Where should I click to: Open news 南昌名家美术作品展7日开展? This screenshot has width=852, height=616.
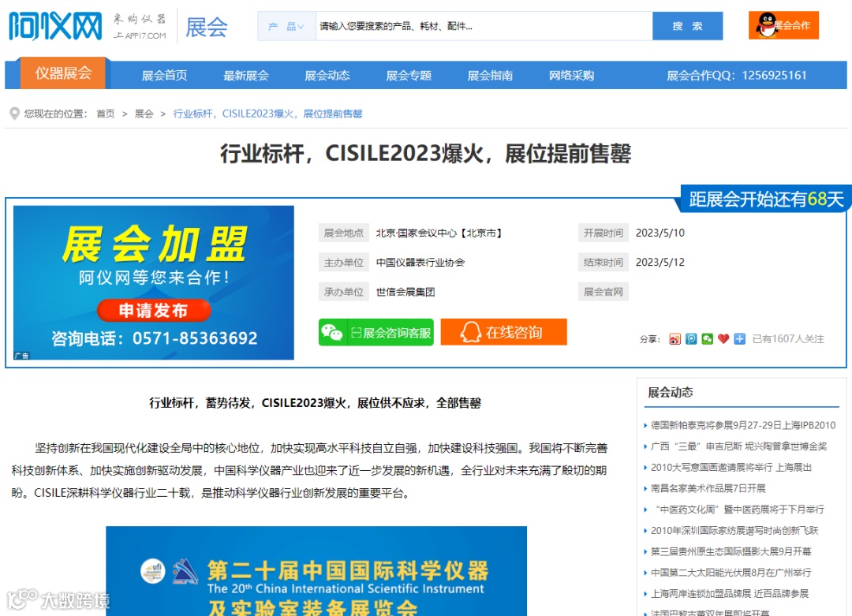[x=708, y=488]
